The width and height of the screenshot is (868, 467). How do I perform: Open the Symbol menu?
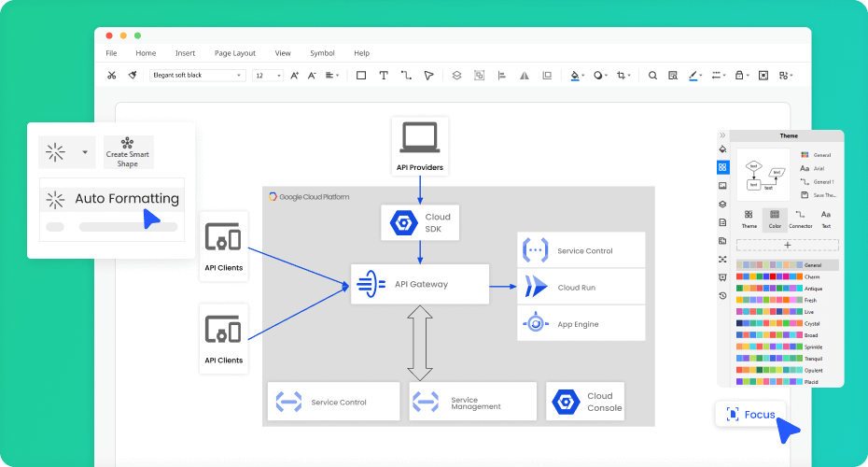322,53
